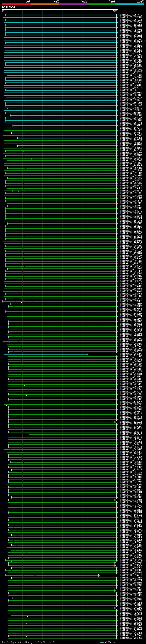Viewport: 146px width, 644px height.
Task: Select the UniRef100_Q1DFJ0 label
Action: [x=131, y=429]
